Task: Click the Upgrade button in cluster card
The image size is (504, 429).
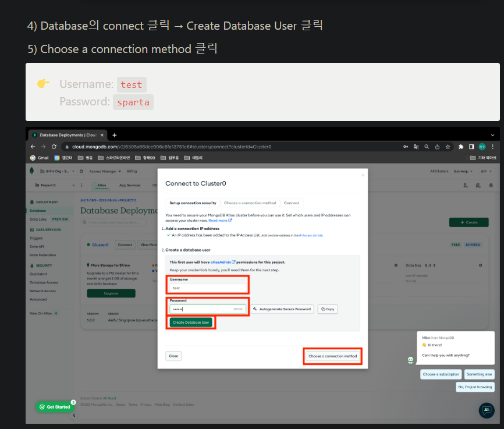Action: click(x=111, y=293)
